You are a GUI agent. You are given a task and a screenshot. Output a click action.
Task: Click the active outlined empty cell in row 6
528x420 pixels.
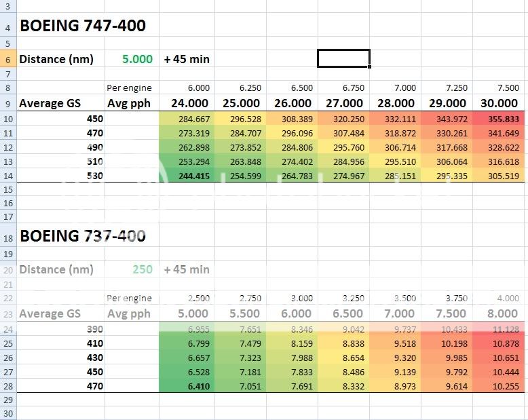click(344, 58)
